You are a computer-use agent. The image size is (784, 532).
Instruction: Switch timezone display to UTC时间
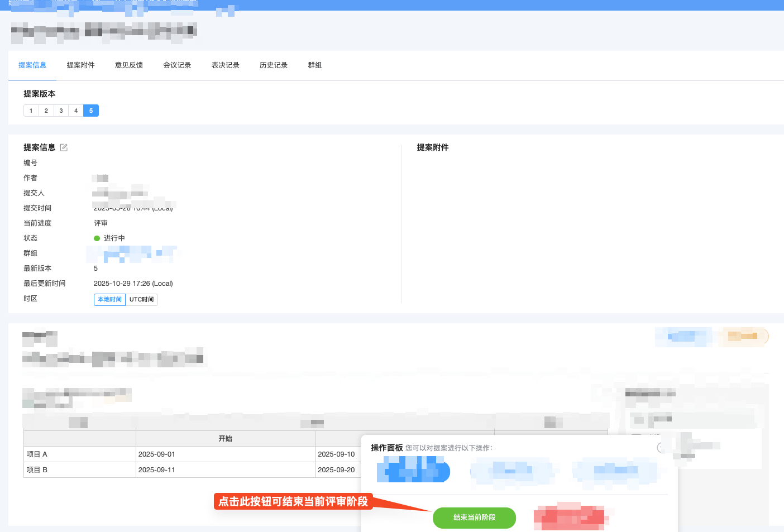141,299
